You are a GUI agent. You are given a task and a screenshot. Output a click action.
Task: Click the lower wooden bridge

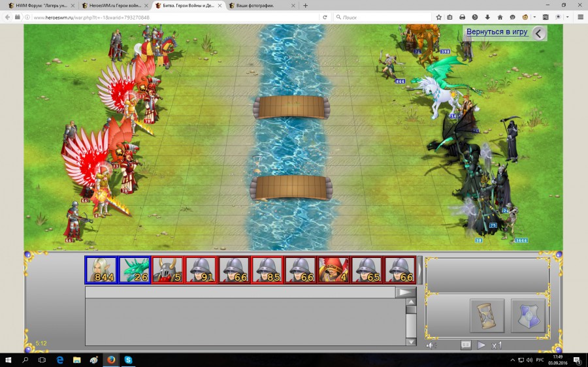point(291,188)
